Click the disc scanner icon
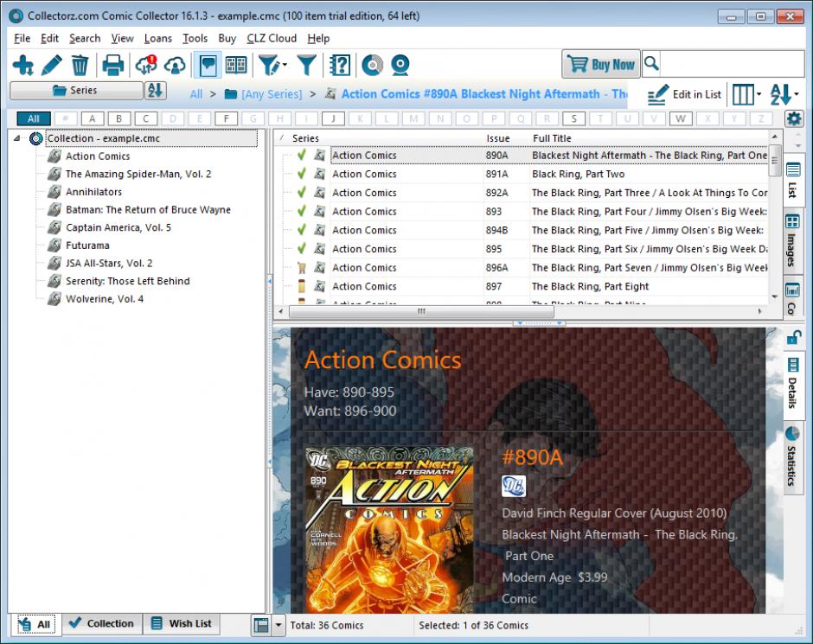The width and height of the screenshot is (813, 644). click(372, 66)
